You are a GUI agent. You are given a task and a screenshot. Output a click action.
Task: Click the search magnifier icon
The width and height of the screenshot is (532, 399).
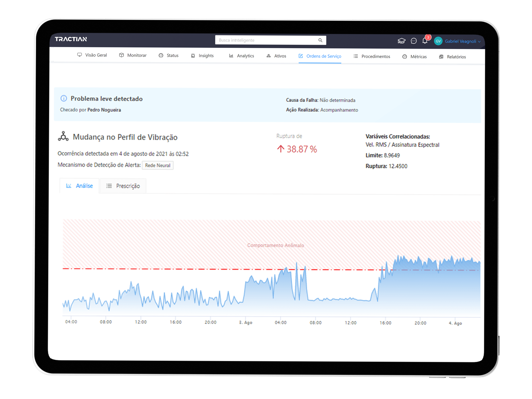320,40
